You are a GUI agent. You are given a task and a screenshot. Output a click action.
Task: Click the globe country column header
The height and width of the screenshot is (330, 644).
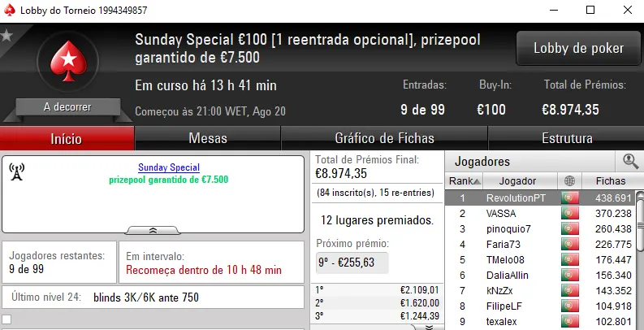tap(568, 180)
